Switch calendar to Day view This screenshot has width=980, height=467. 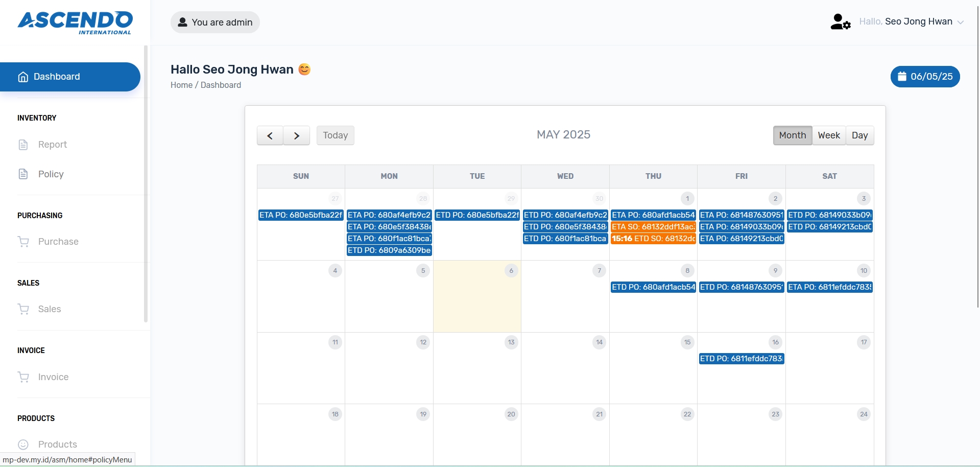(859, 135)
